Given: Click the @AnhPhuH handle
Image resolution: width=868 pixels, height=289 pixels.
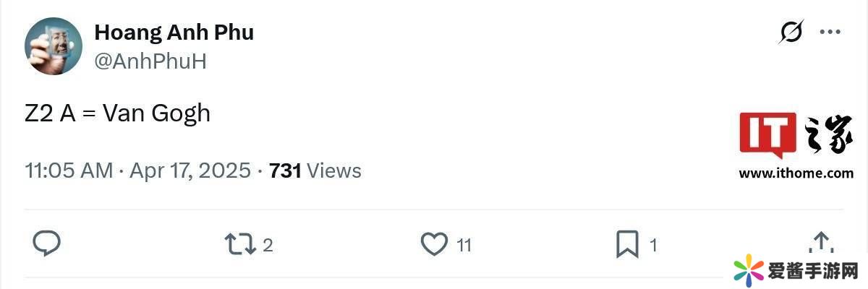Looking at the screenshot, I should [x=150, y=61].
